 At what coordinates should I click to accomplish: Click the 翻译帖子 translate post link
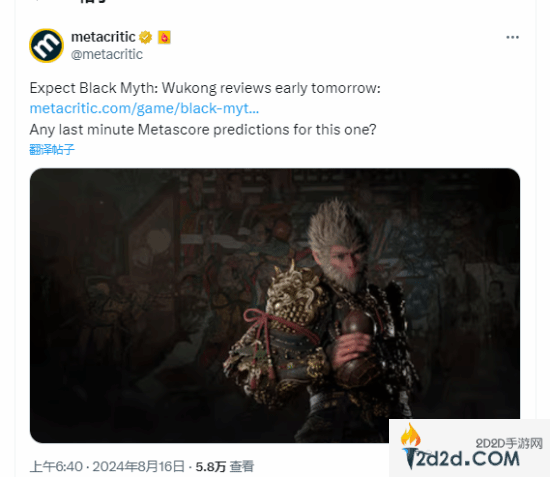click(52, 149)
